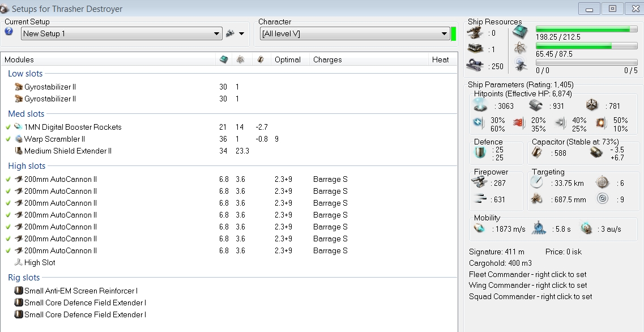The image size is (644, 332).
Task: Click the powergrid usage bar 65.45 / 87.5
Action: point(586,46)
